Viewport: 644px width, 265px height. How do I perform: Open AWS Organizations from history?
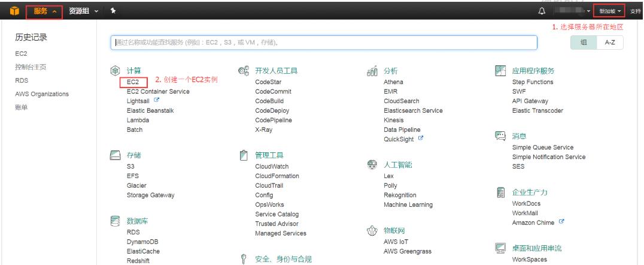pos(42,94)
